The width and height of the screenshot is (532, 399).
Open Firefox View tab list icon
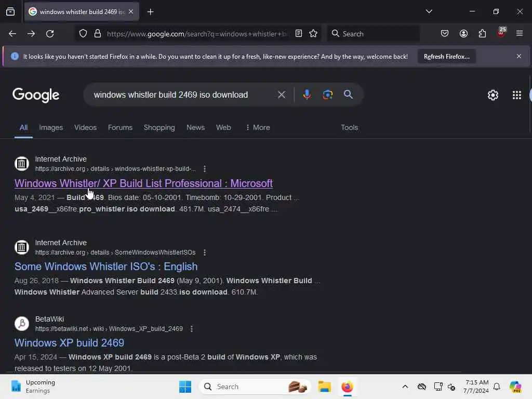coord(10,12)
